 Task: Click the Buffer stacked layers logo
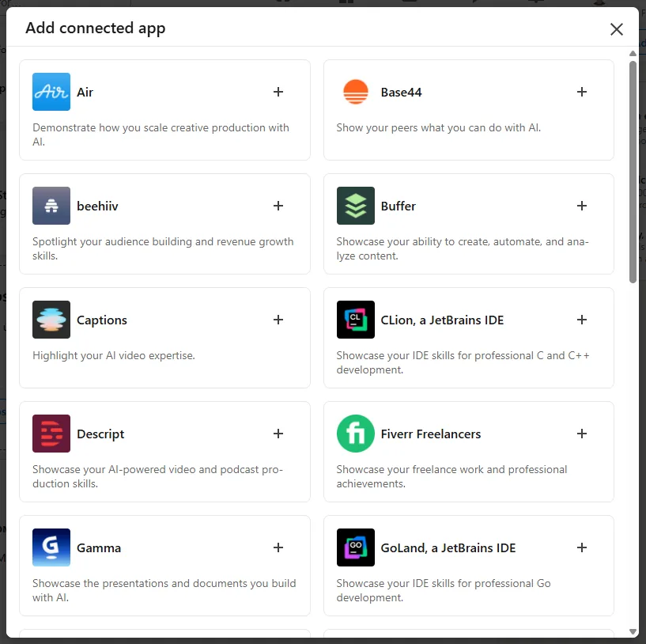[355, 206]
